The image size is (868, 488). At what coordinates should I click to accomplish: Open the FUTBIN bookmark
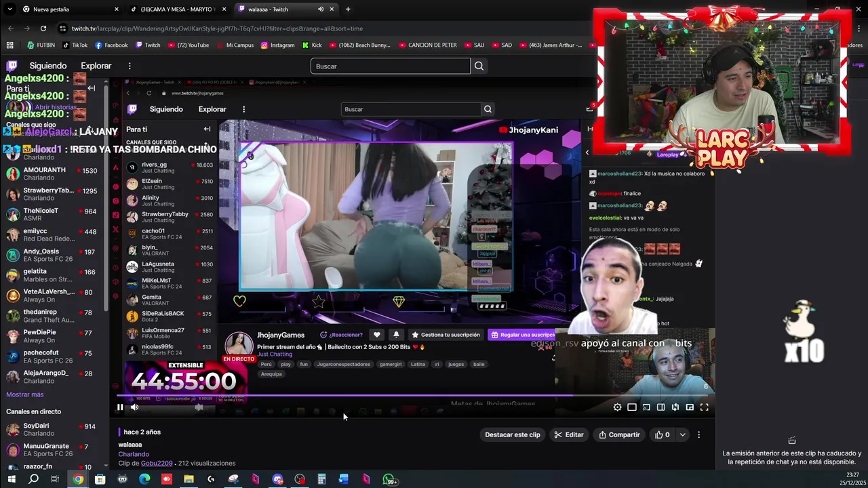click(x=41, y=45)
